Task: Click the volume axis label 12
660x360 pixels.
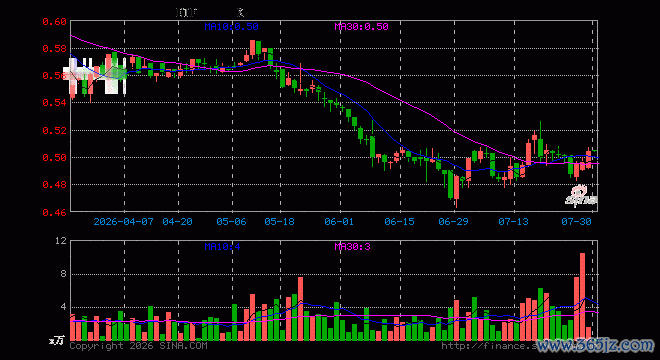Action: [61, 241]
